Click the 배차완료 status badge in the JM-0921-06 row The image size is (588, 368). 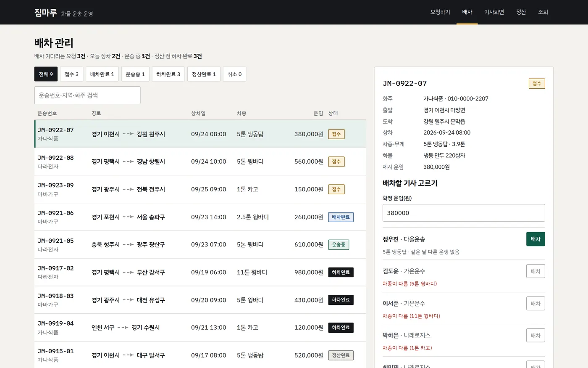(x=341, y=217)
